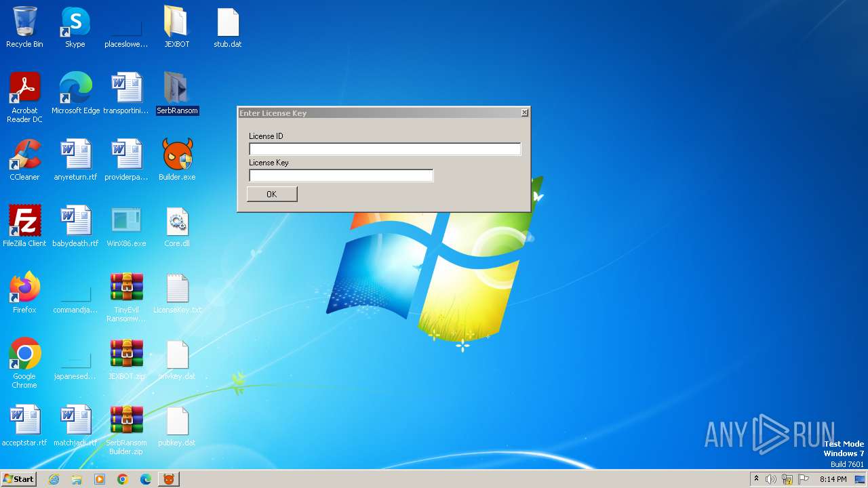Show hidden tray icons arrow

(756, 479)
